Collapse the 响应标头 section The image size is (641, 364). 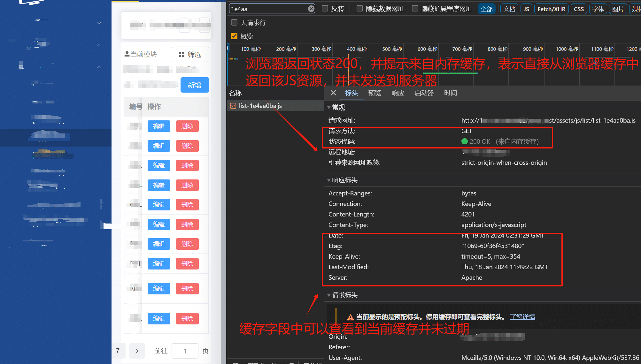[329, 180]
